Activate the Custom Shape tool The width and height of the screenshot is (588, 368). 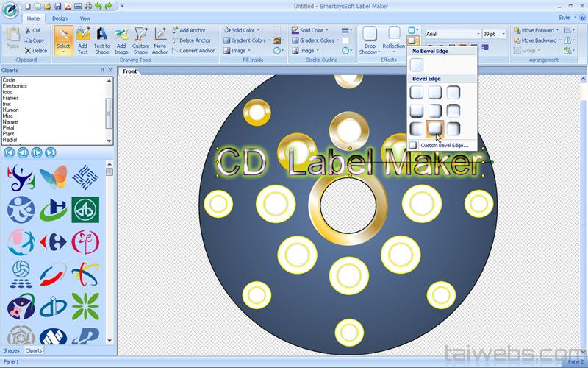pyautogui.click(x=140, y=40)
